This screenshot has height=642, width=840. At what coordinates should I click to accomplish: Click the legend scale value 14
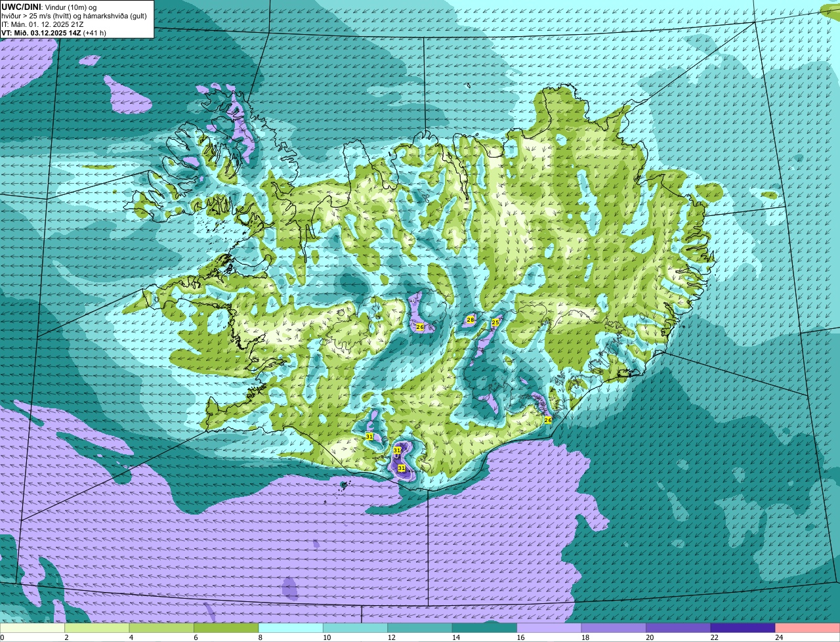click(456, 637)
